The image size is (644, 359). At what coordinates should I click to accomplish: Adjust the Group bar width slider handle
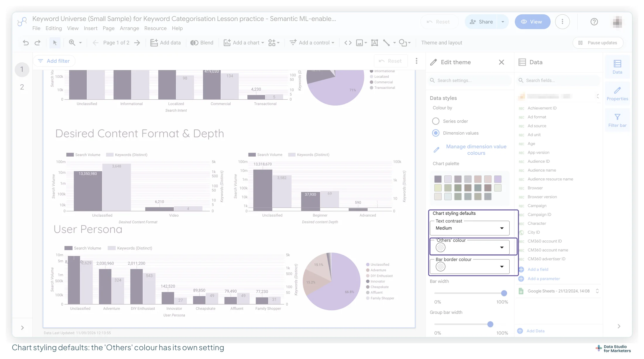coord(490,324)
